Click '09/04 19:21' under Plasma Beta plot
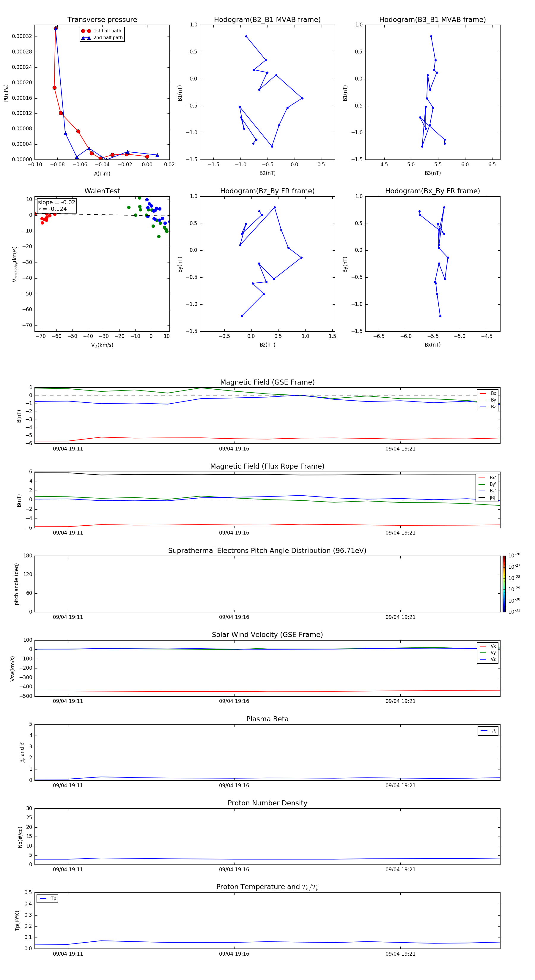 click(x=400, y=785)
